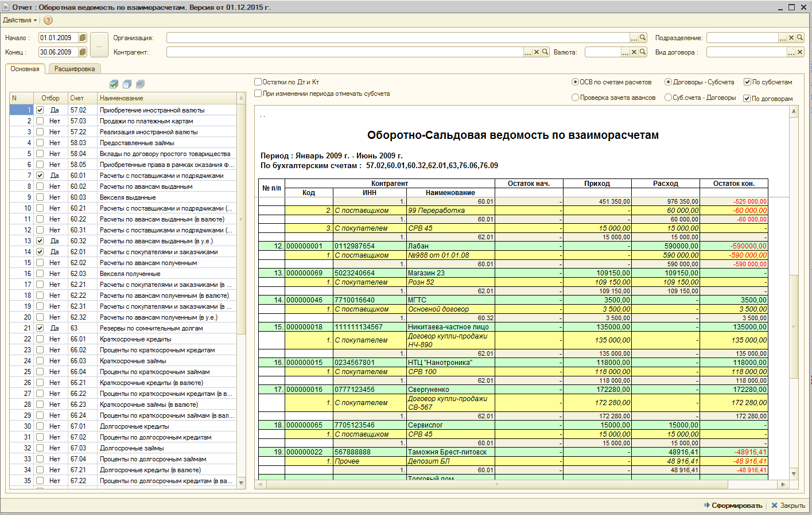Click the help question mark icon

coord(48,20)
